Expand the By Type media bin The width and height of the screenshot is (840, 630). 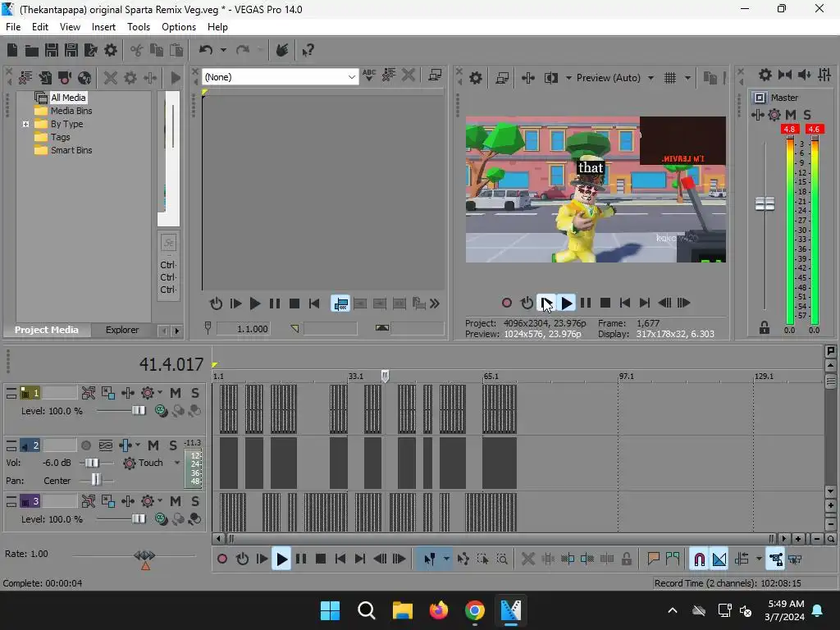click(25, 124)
